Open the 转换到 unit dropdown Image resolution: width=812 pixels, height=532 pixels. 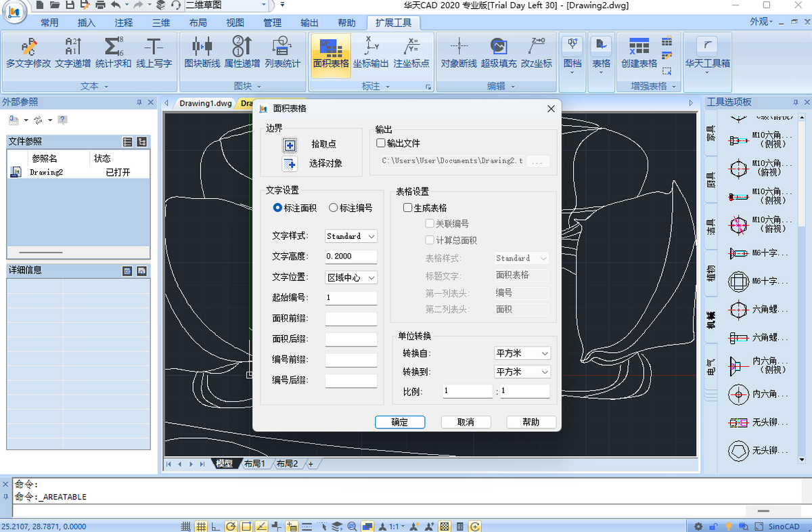(x=522, y=372)
